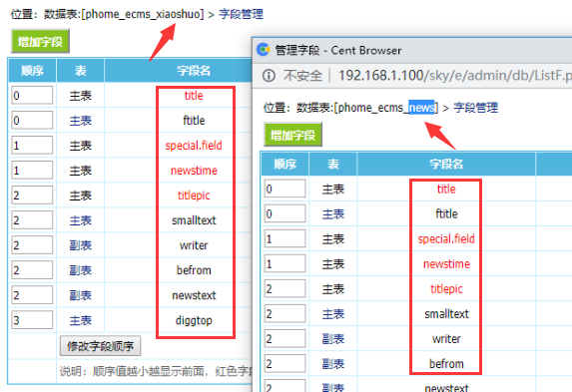Screen dimensions: 572x392
Task: Click befrom field name in xiaoshuo window
Action: tap(194, 270)
